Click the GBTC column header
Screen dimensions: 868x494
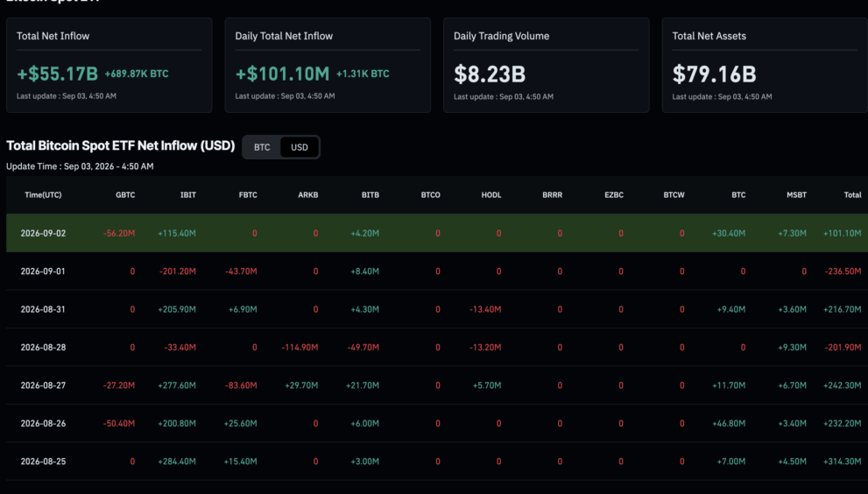coord(125,195)
